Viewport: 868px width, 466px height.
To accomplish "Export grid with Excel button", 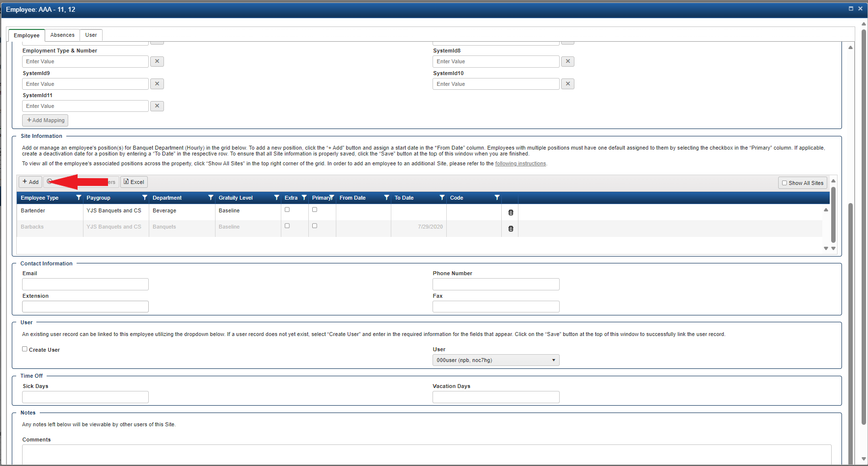I will [x=134, y=182].
